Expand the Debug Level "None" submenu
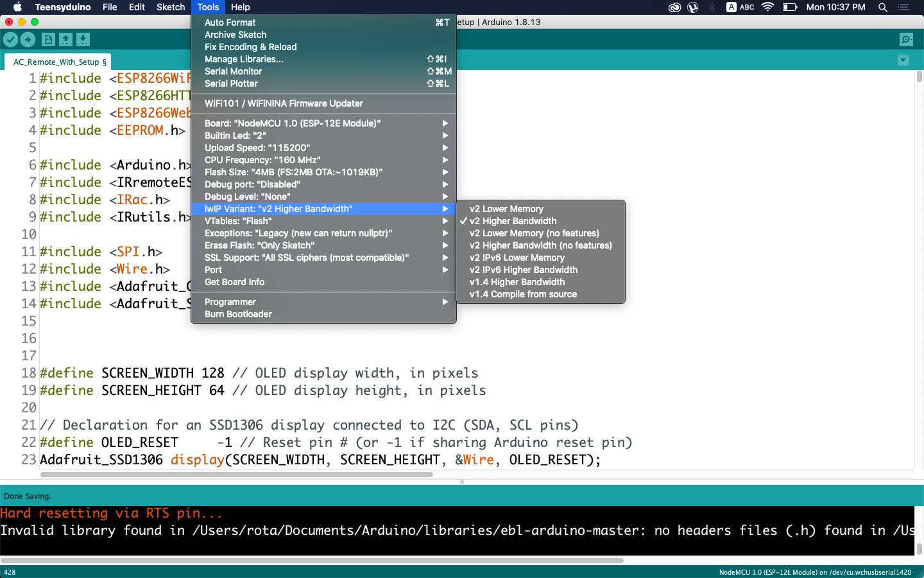The image size is (924, 578). 323,197
